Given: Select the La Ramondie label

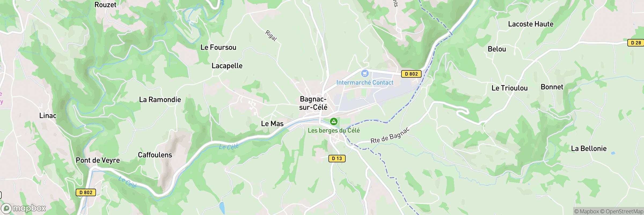Looking at the screenshot, I should click(160, 100).
